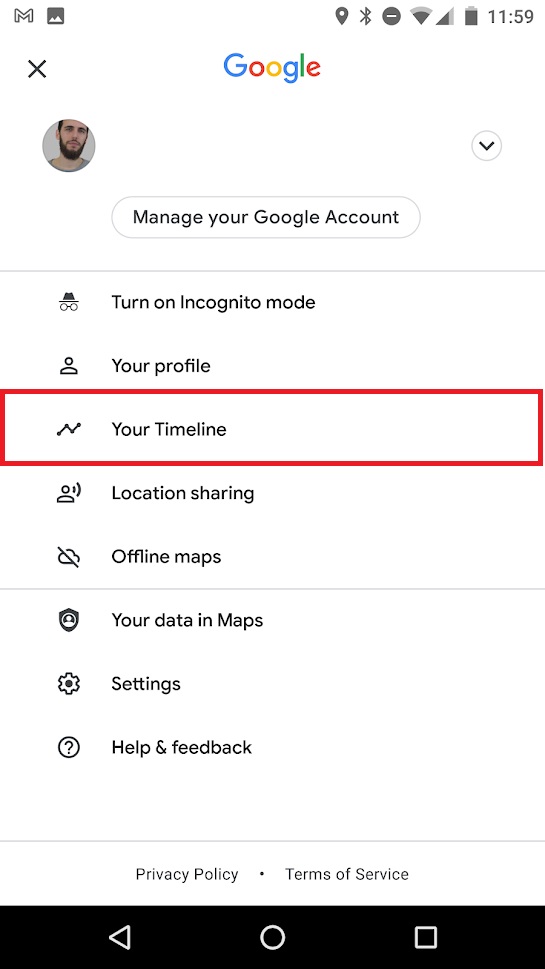Tap the Timeline graph icon

coord(69,429)
